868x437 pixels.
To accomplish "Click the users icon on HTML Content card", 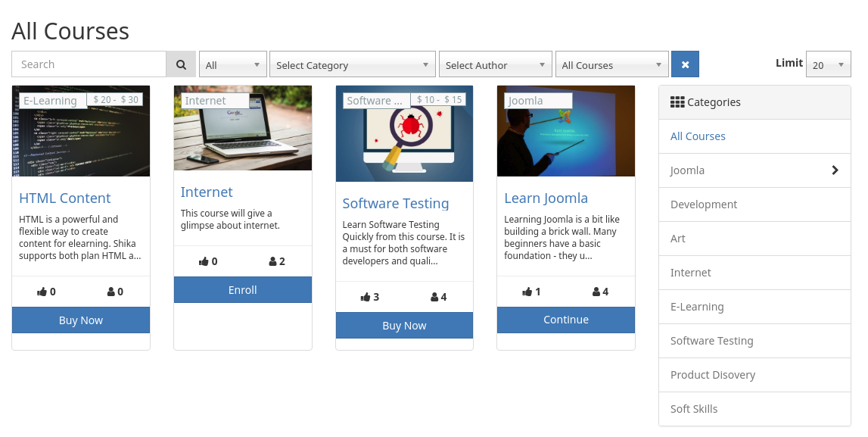I will pos(110,292).
